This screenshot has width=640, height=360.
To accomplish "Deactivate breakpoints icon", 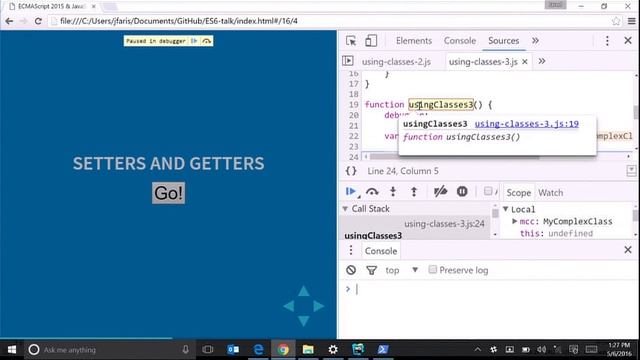I will (440, 191).
